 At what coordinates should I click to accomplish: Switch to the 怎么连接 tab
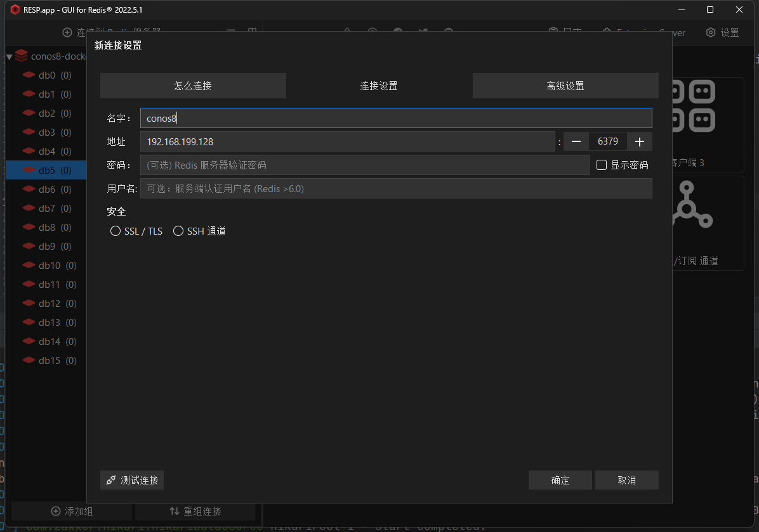click(193, 86)
